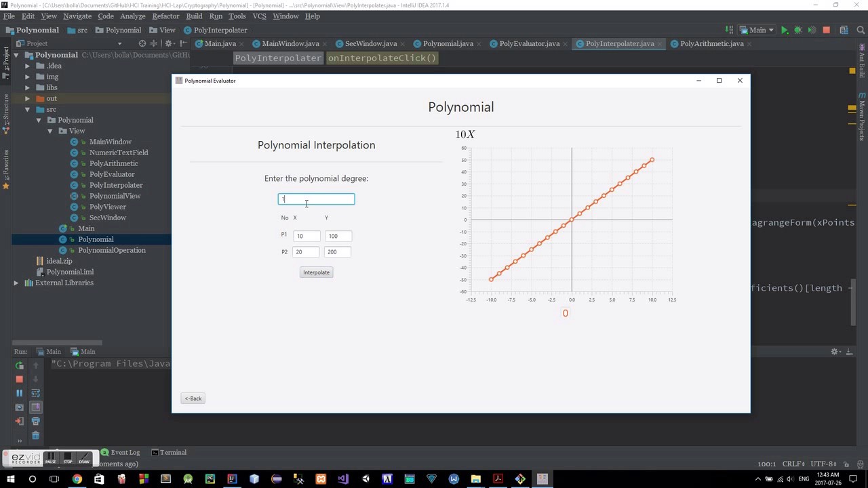Collapse the src folder

coord(27,109)
